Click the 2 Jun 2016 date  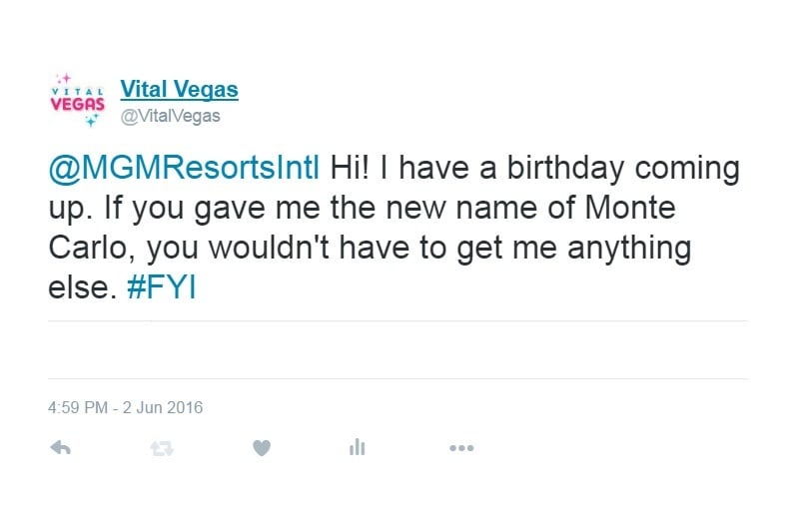(163, 407)
